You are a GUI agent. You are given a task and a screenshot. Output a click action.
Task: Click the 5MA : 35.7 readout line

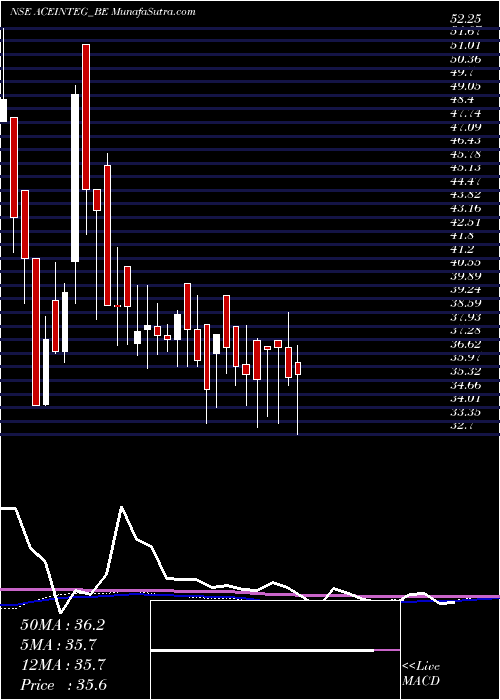coord(59,645)
